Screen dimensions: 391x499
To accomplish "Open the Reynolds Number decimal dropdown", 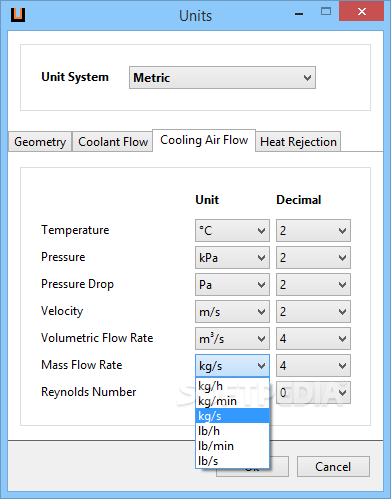I will (313, 392).
